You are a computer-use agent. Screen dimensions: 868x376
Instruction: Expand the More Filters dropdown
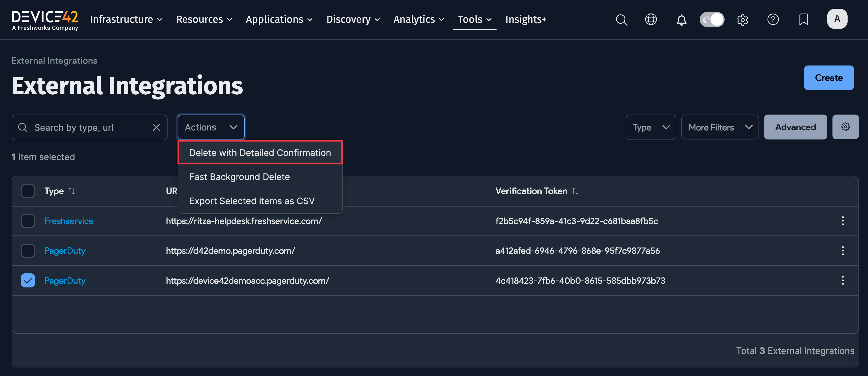tap(720, 127)
